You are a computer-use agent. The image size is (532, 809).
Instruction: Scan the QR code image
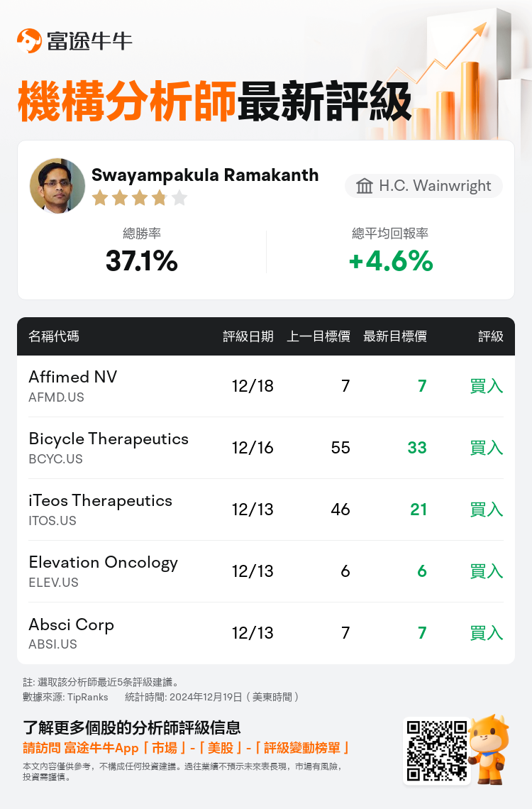[x=437, y=752]
